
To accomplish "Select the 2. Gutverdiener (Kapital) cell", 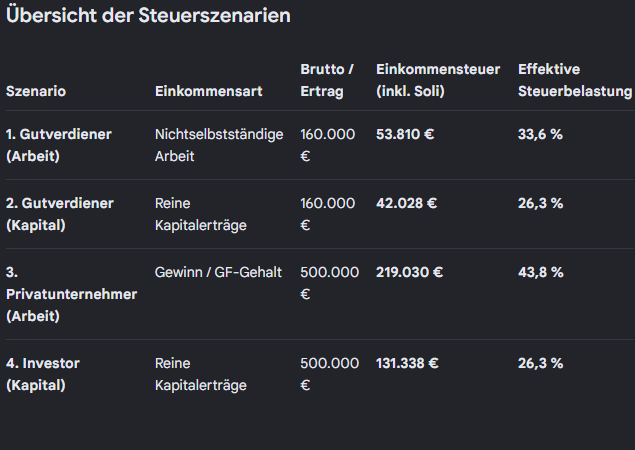I will coord(60,214).
